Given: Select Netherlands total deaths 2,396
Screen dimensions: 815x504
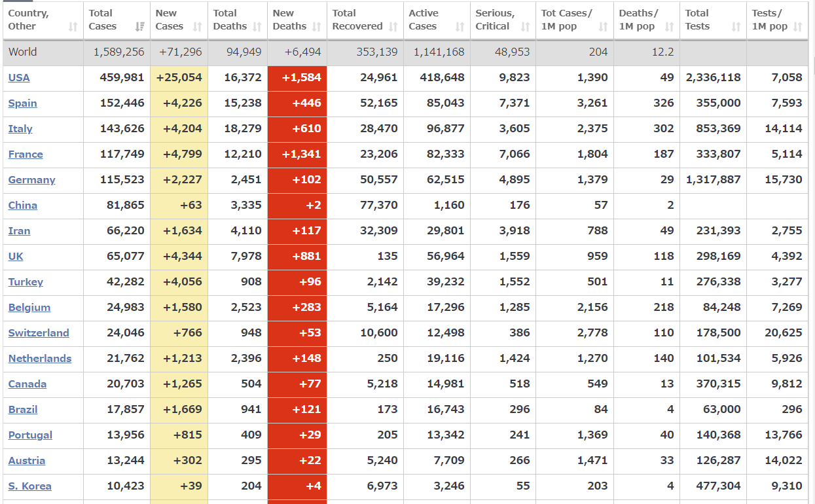Looking at the screenshot, I should (x=246, y=358).
